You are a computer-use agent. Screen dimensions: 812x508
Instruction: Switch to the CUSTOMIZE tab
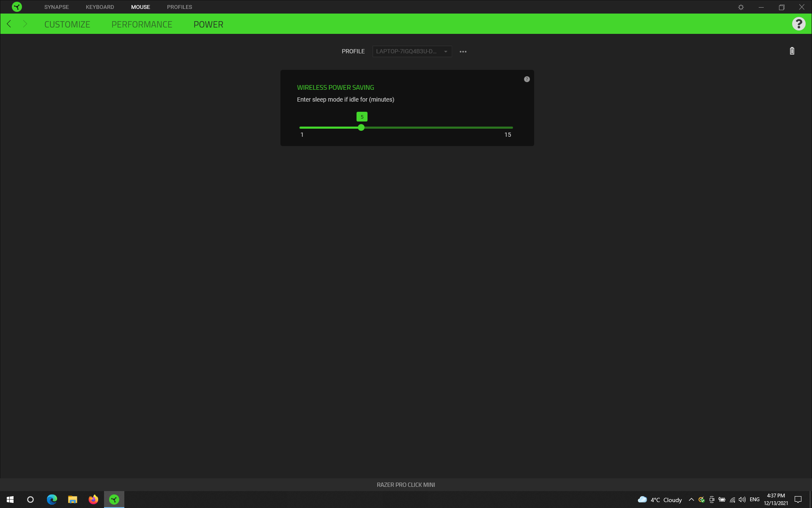[x=67, y=25]
